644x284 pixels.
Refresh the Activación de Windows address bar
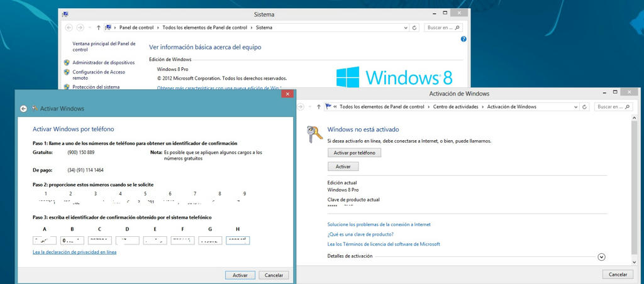pos(586,107)
